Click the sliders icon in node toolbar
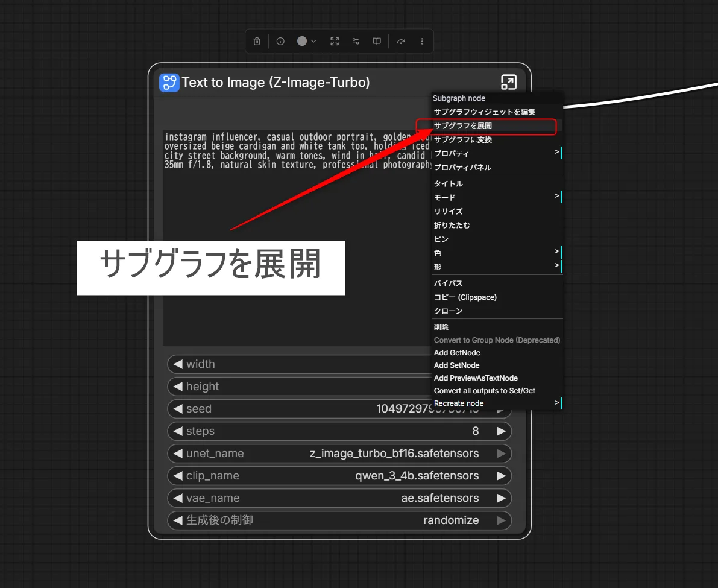Image resolution: width=718 pixels, height=588 pixels. coord(356,41)
